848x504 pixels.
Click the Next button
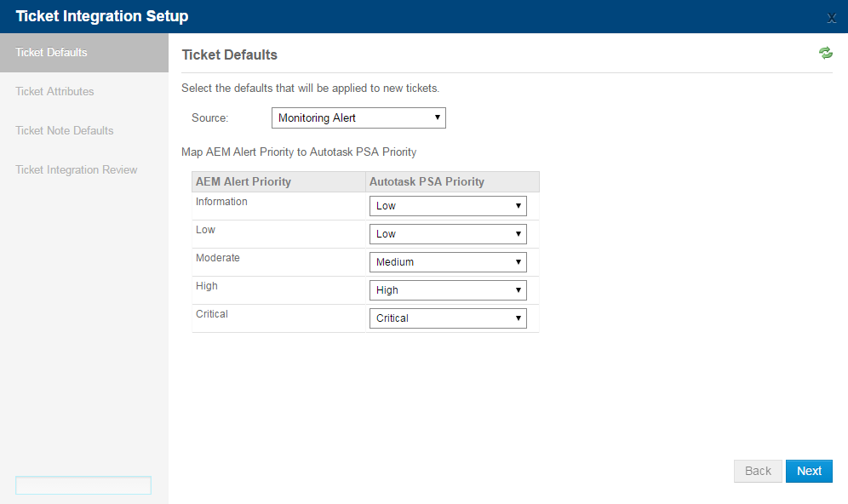pyautogui.click(x=809, y=471)
